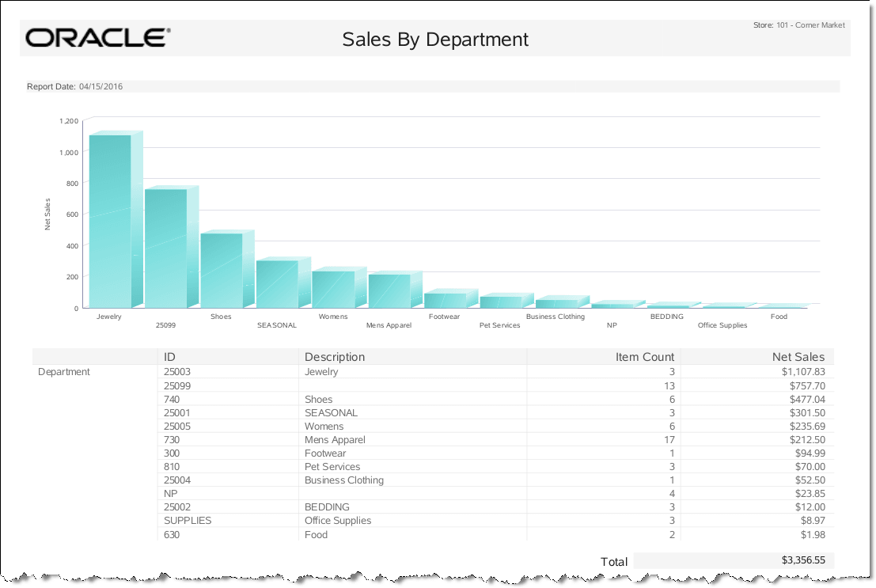
Task: Click the Shoes description cell
Action: coord(318,399)
